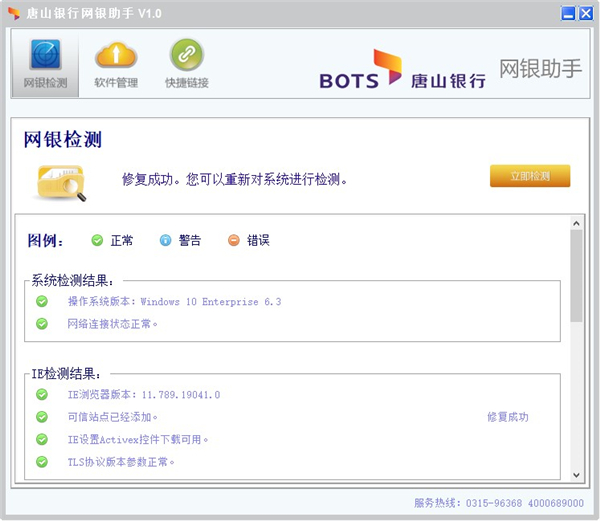Click the 修复成功 message sentence at top
The height and width of the screenshot is (521, 600).
[234, 179]
